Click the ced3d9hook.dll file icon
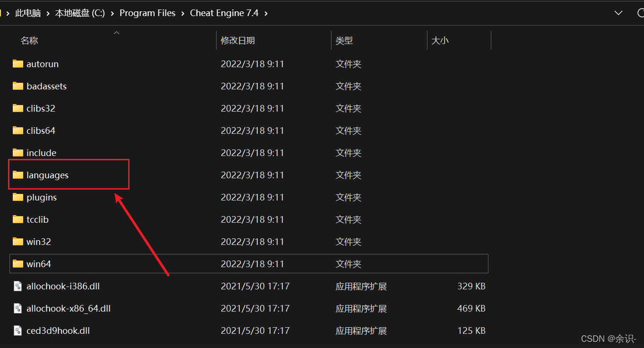This screenshot has width=644, height=348. pos(18,331)
